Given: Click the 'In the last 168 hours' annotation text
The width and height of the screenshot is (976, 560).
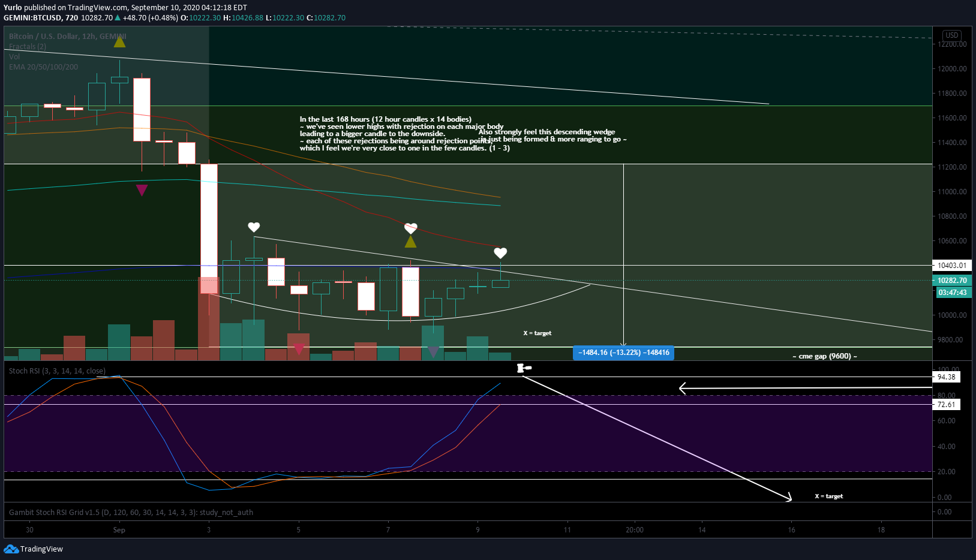Looking at the screenshot, I should pyautogui.click(x=404, y=134).
